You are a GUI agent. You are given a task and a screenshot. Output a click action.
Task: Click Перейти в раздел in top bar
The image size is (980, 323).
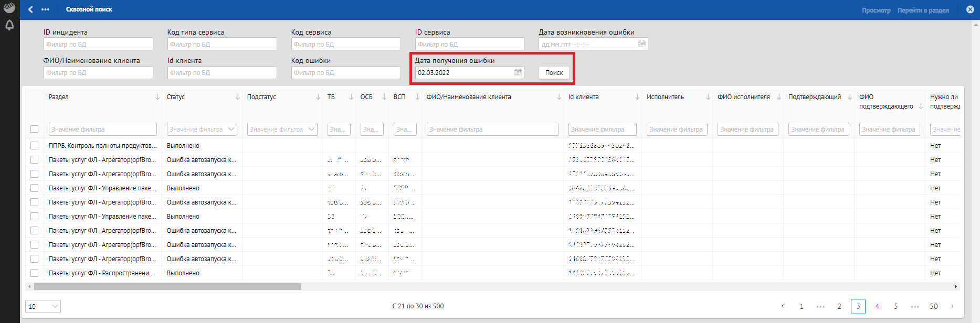(x=923, y=10)
